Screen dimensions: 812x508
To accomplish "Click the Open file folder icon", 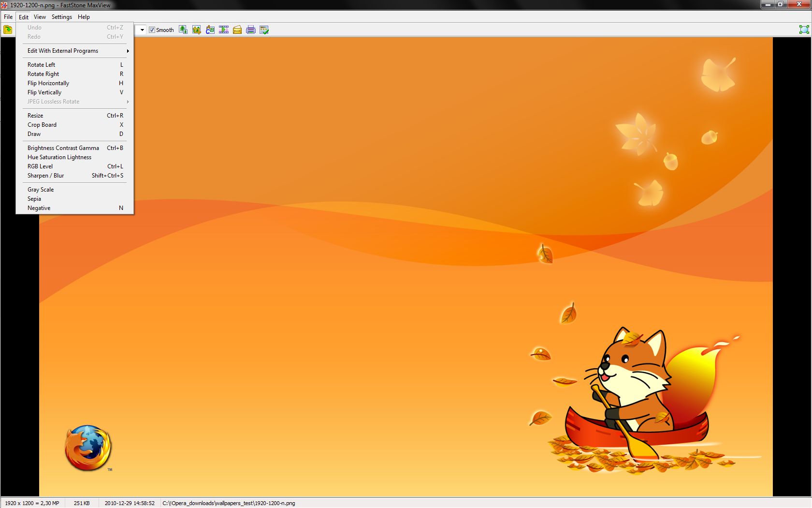I will click(x=8, y=30).
